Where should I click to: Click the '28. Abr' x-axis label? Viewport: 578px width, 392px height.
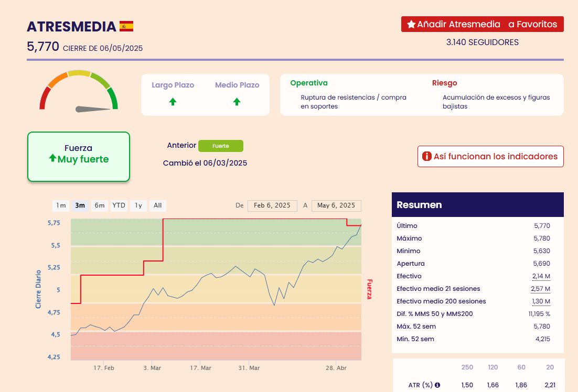click(336, 368)
